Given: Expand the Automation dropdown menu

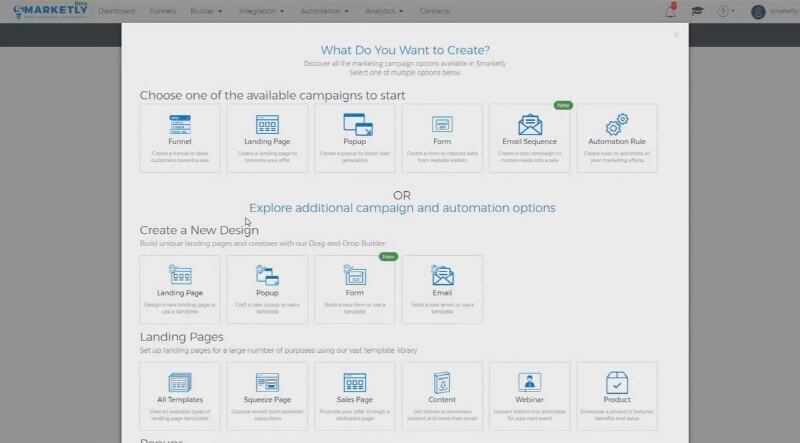Looking at the screenshot, I should tap(324, 11).
